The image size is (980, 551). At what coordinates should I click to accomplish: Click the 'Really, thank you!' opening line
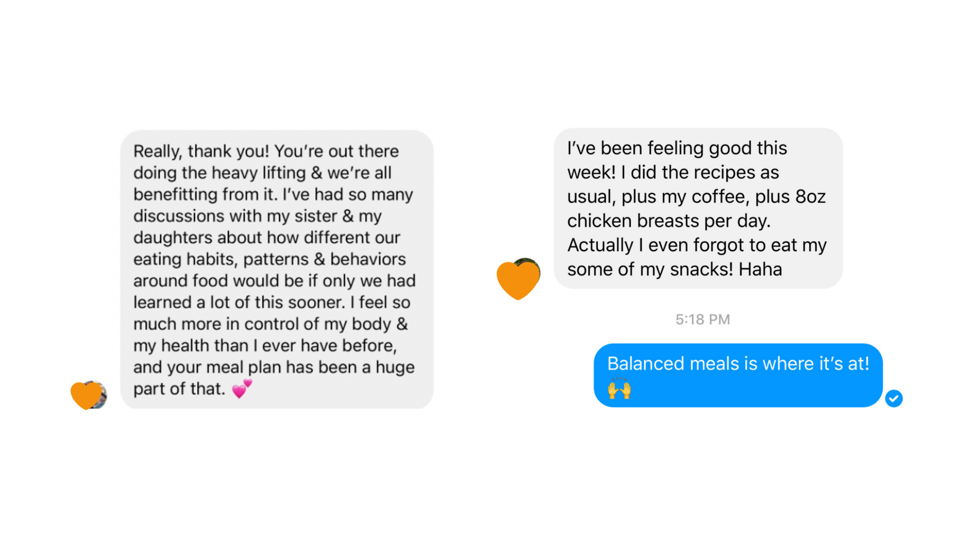[201, 151]
